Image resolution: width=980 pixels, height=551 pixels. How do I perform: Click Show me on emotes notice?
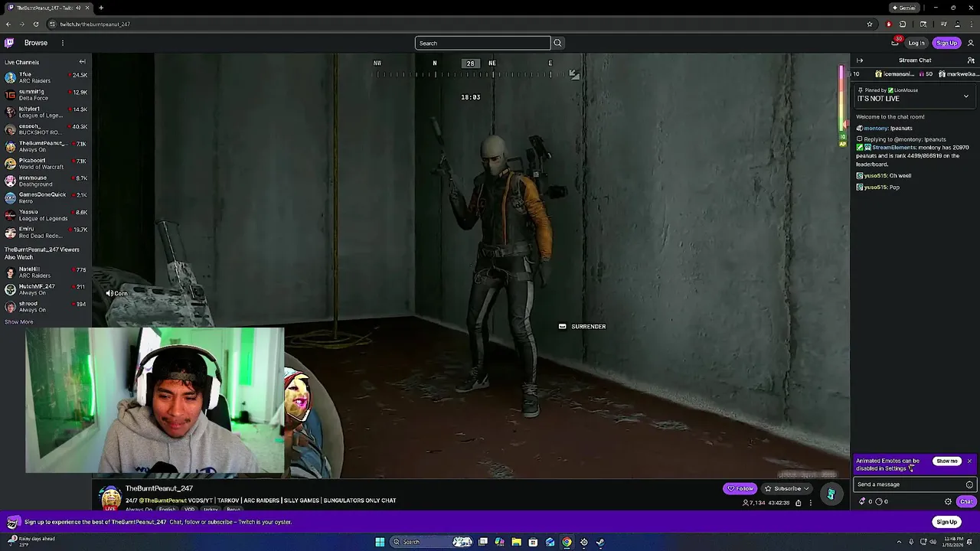coord(947,461)
